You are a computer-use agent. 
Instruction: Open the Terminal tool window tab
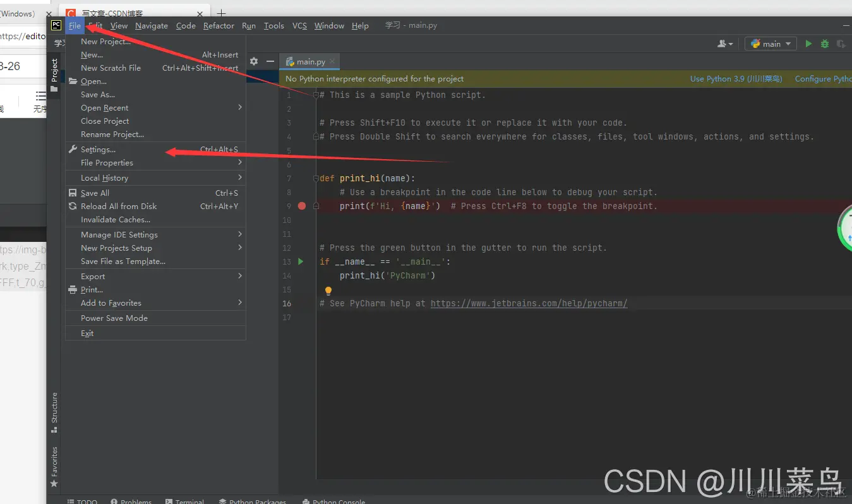(184, 501)
